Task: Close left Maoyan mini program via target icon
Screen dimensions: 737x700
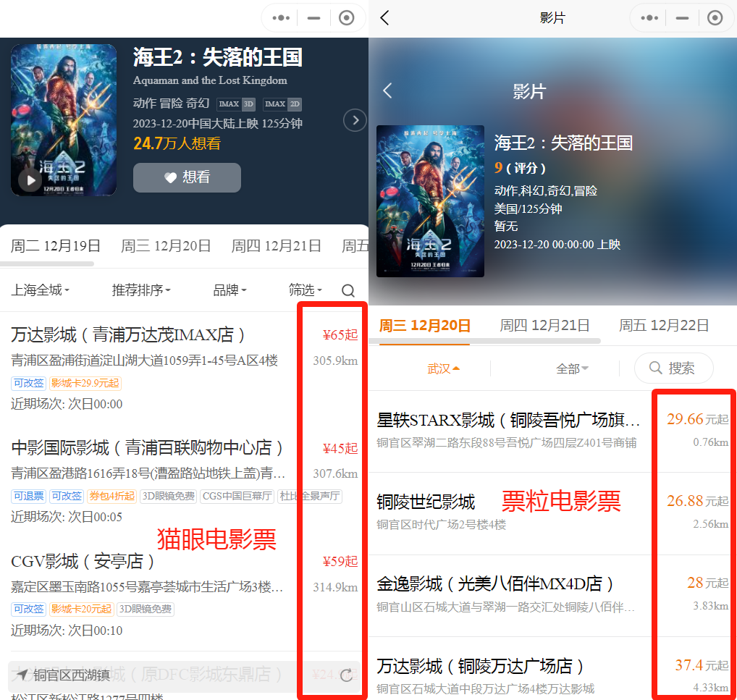Action: pos(346,18)
